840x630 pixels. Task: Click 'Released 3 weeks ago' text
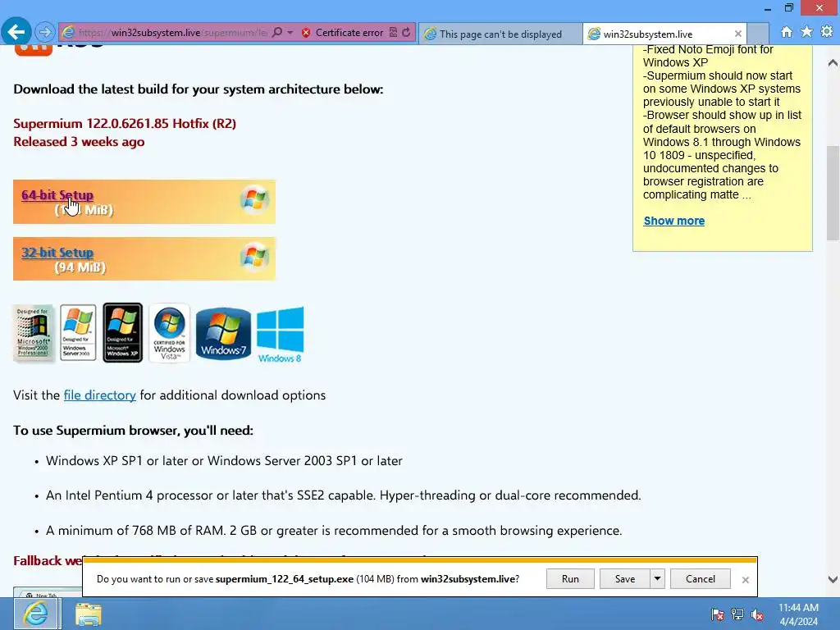pyautogui.click(x=79, y=141)
